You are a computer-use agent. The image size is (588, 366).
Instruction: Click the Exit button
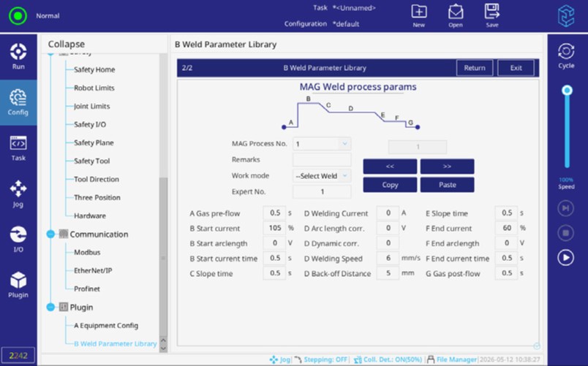coord(516,68)
